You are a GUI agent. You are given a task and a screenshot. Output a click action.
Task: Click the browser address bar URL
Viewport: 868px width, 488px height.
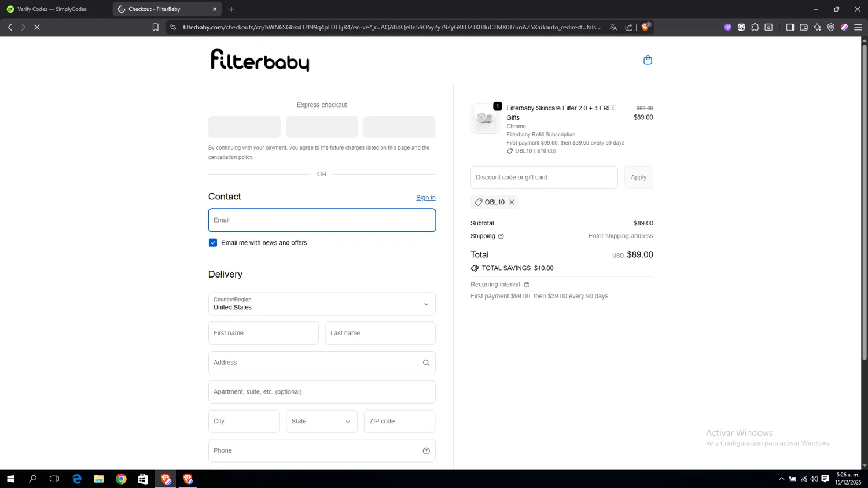pos(392,27)
